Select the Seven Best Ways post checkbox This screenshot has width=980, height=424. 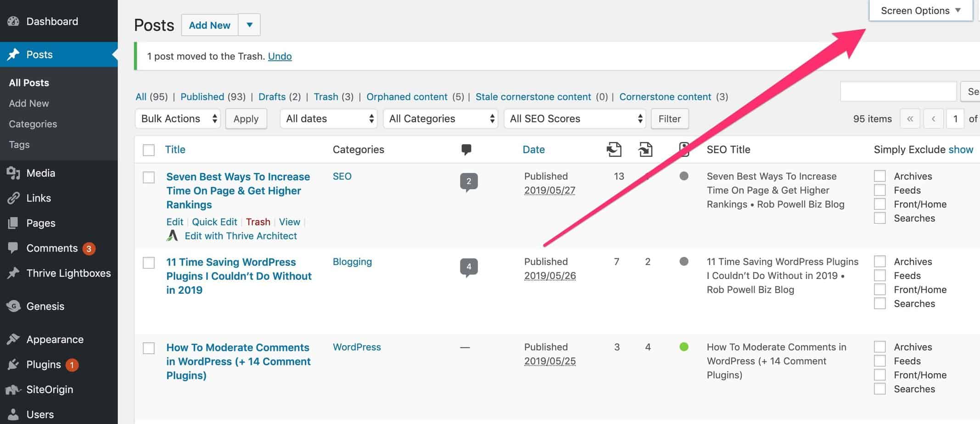[149, 178]
